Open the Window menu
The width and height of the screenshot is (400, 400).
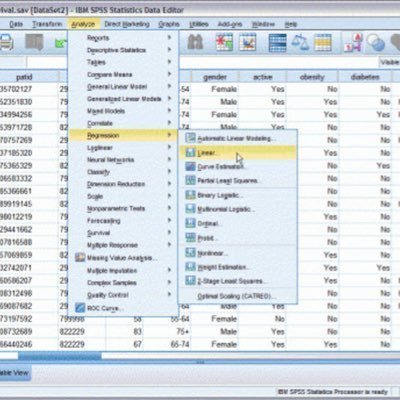(x=263, y=24)
